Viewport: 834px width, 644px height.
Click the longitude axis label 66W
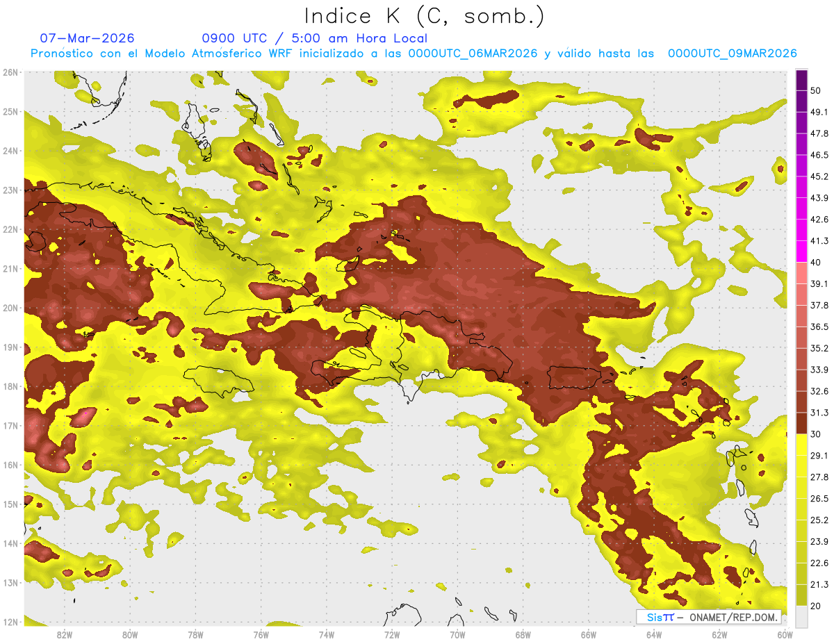[x=589, y=634]
